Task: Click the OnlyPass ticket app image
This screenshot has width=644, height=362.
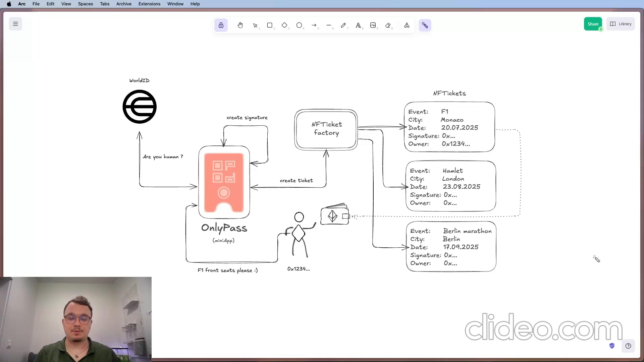Action: click(x=224, y=183)
